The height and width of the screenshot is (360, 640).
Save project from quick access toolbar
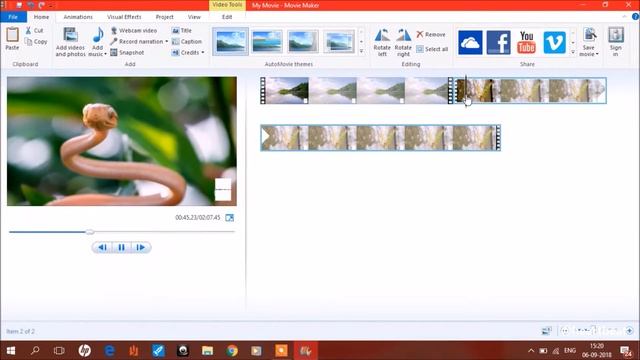(x=19, y=5)
